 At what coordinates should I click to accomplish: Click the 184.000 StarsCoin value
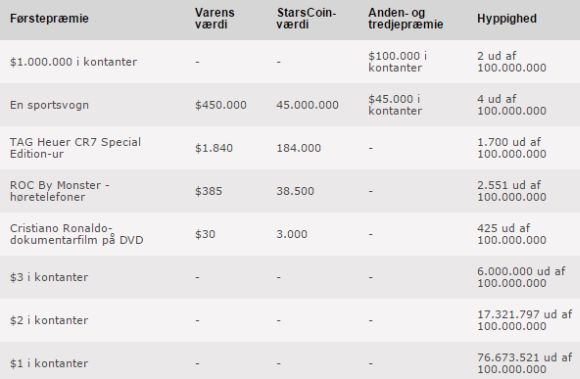299,148
